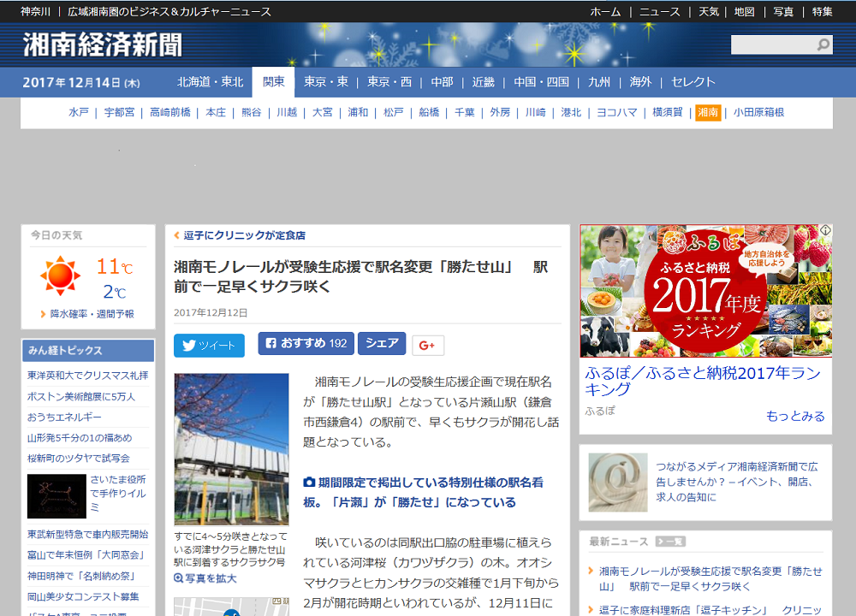Select the 東京・西 region tab
Screen dimensions: 856x616
389,82
